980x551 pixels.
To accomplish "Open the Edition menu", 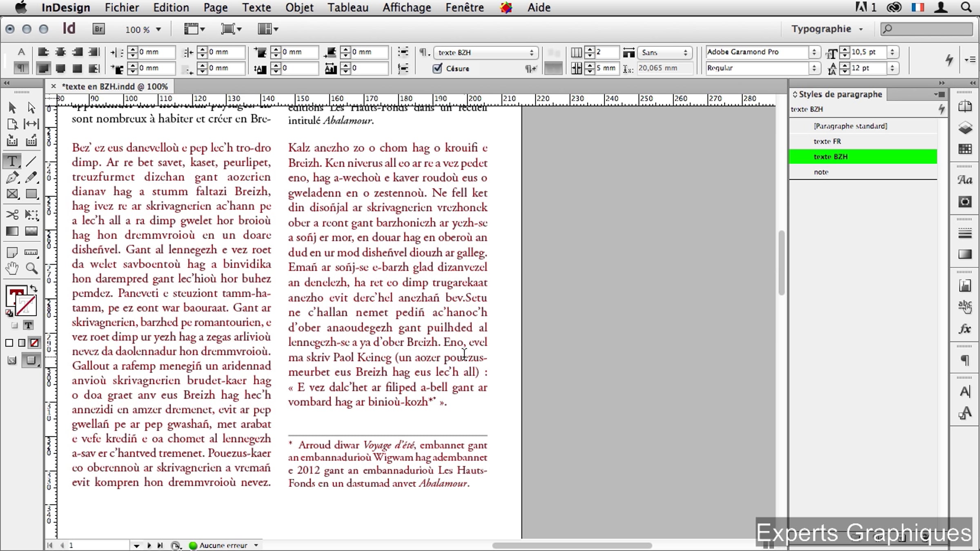I will point(171,7).
